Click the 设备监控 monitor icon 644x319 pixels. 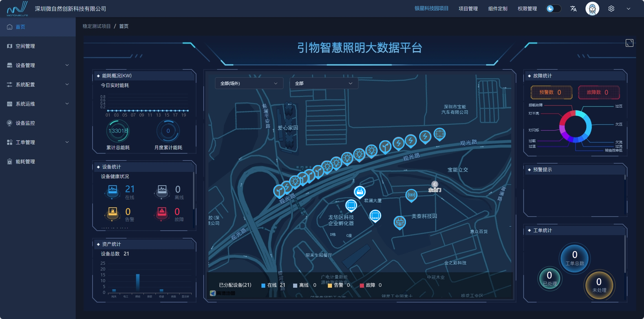10,123
